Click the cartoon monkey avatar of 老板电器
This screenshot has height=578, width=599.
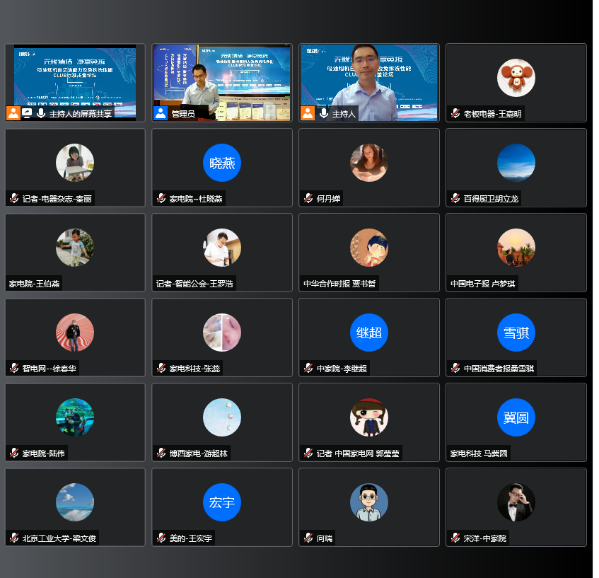pyautogui.click(x=516, y=78)
